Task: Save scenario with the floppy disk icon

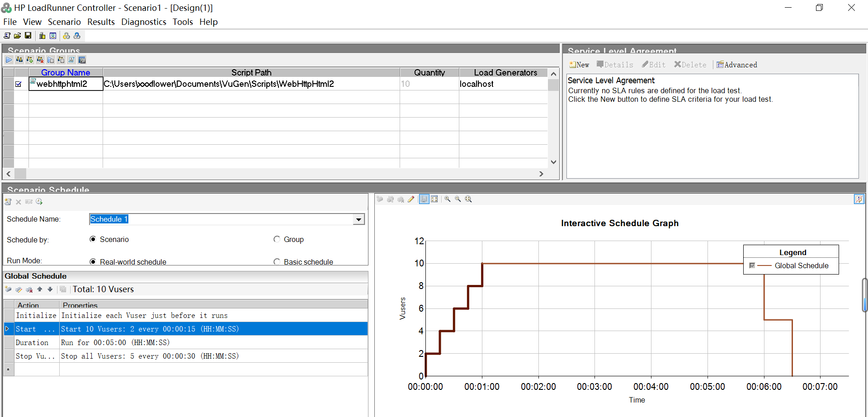Action: coord(28,36)
